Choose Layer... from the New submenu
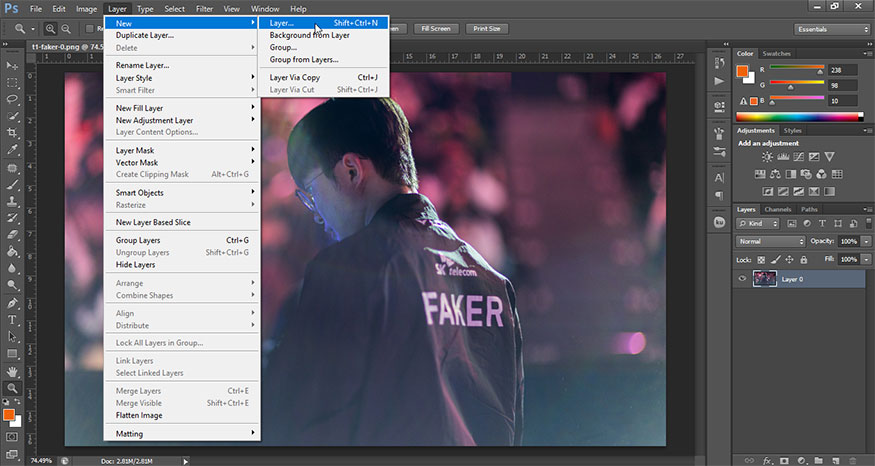875x466 pixels. (290, 22)
